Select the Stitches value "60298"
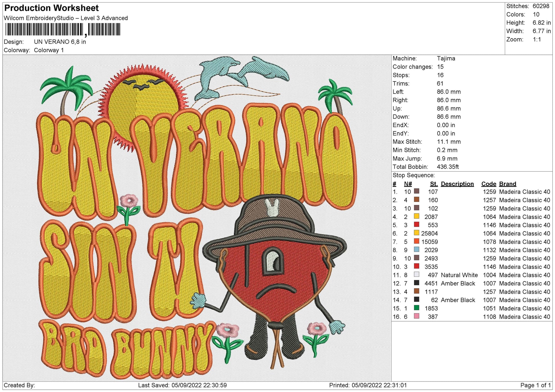The height and width of the screenshot is (392, 555). (x=541, y=6)
